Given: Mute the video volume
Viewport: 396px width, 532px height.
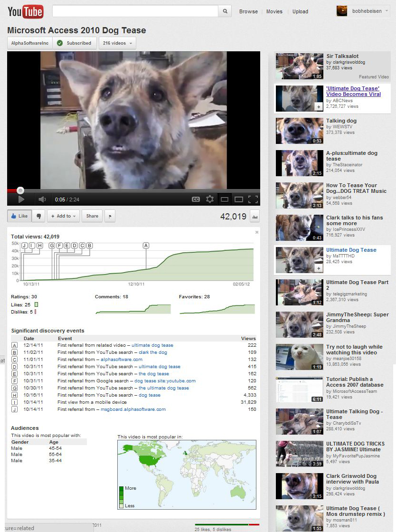Looking at the screenshot, I should click(x=42, y=199).
